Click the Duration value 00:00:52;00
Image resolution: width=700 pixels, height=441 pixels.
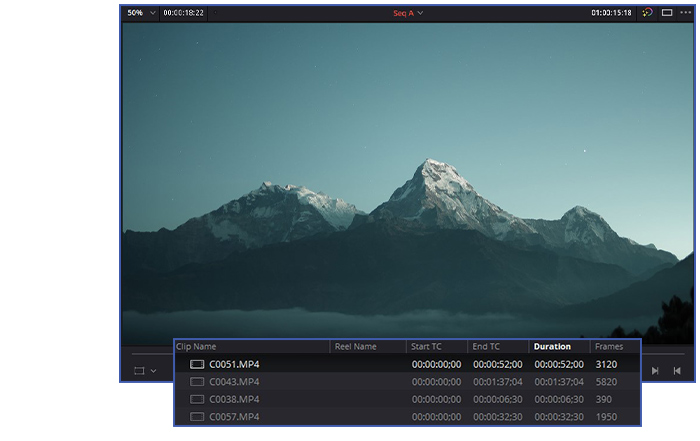pos(559,364)
